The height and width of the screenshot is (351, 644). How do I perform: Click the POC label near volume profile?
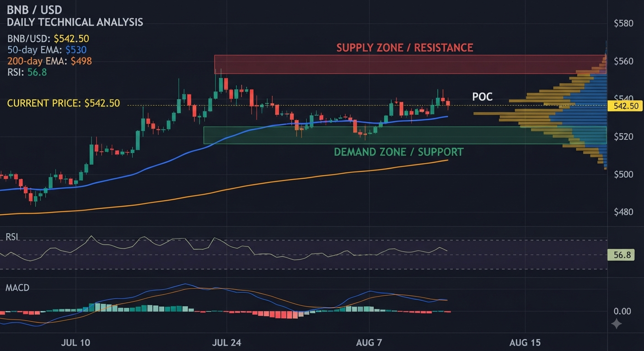[482, 97]
